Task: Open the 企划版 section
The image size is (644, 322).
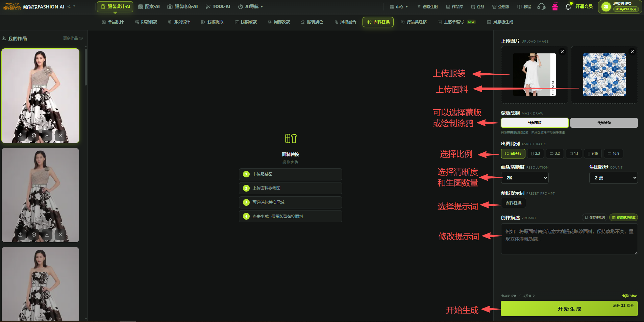Action: pos(501,7)
